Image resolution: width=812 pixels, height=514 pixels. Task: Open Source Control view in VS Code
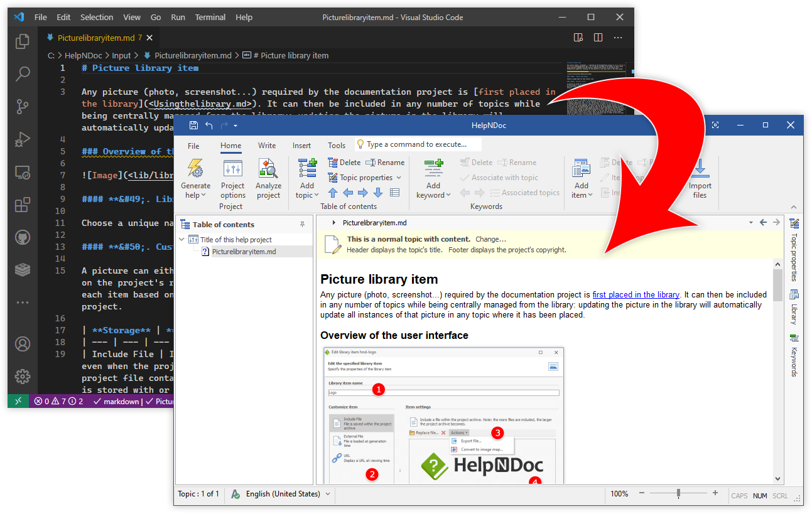click(x=23, y=107)
